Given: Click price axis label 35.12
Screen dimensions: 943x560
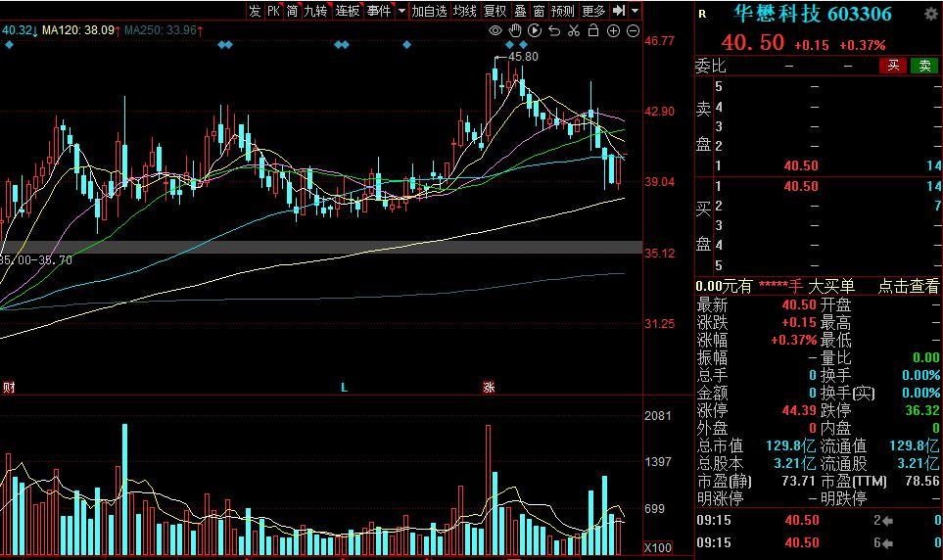Looking at the screenshot, I should click(659, 254).
